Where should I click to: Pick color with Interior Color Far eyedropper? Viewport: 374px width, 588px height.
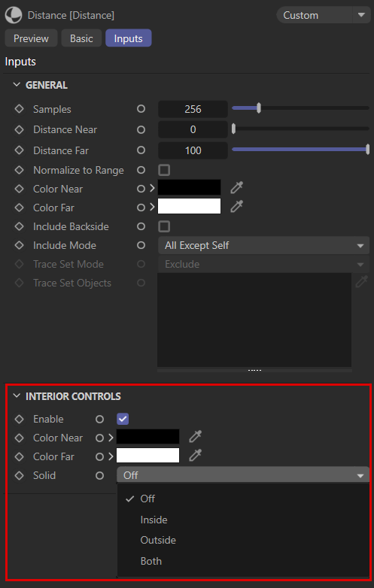point(196,455)
